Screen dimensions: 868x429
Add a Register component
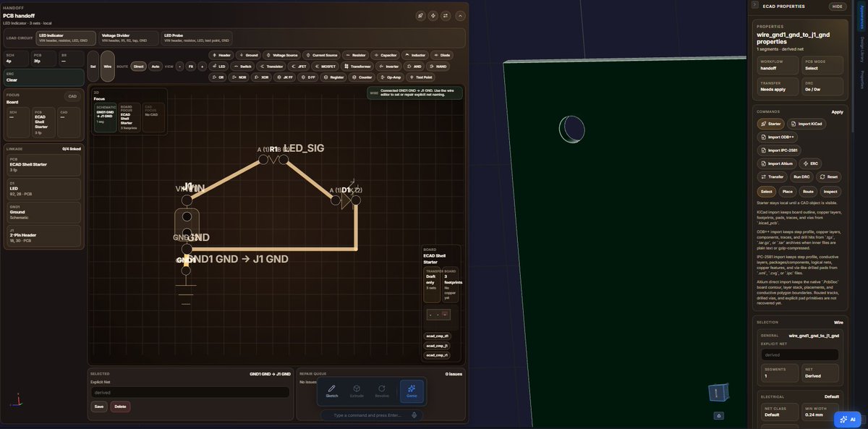coord(334,77)
